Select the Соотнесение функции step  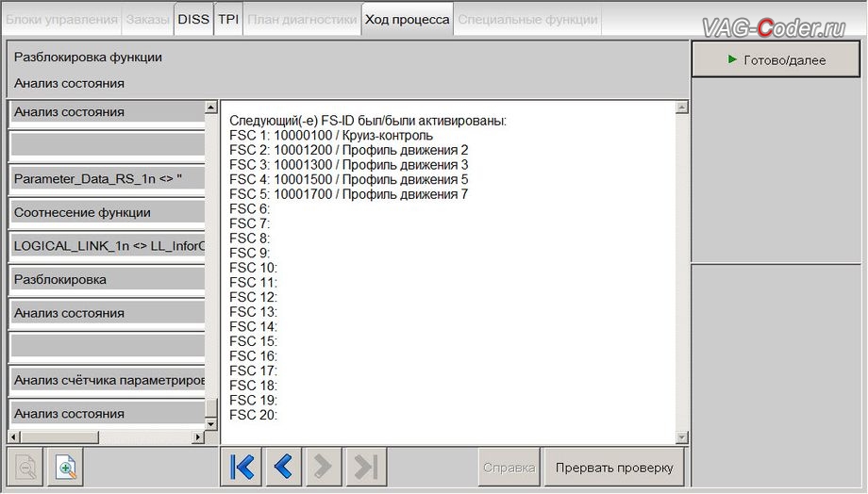108,212
